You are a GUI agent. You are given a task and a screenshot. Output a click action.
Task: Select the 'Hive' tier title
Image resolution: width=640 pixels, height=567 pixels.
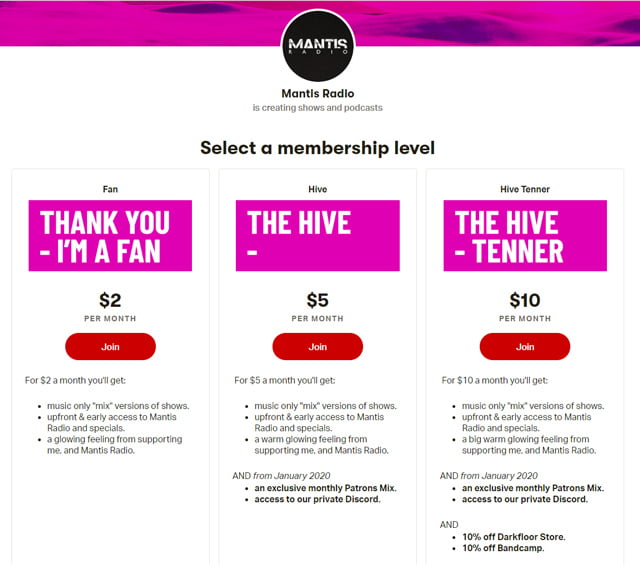click(318, 189)
